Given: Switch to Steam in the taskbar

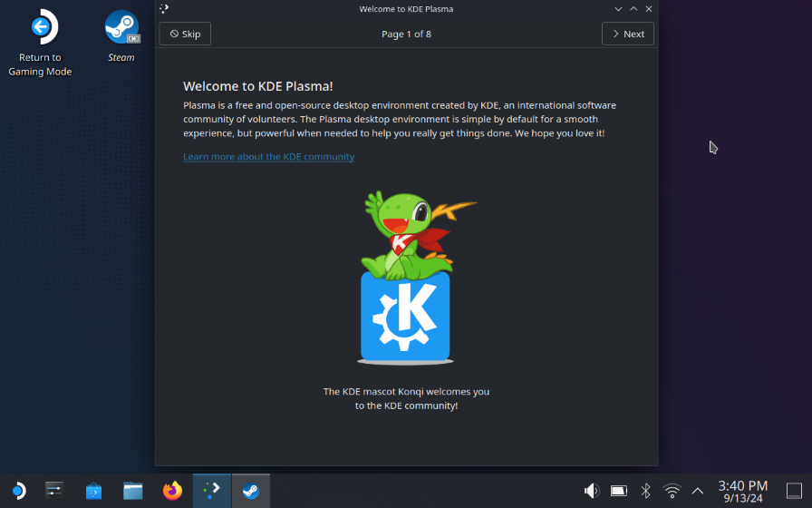Looking at the screenshot, I should [x=250, y=491].
